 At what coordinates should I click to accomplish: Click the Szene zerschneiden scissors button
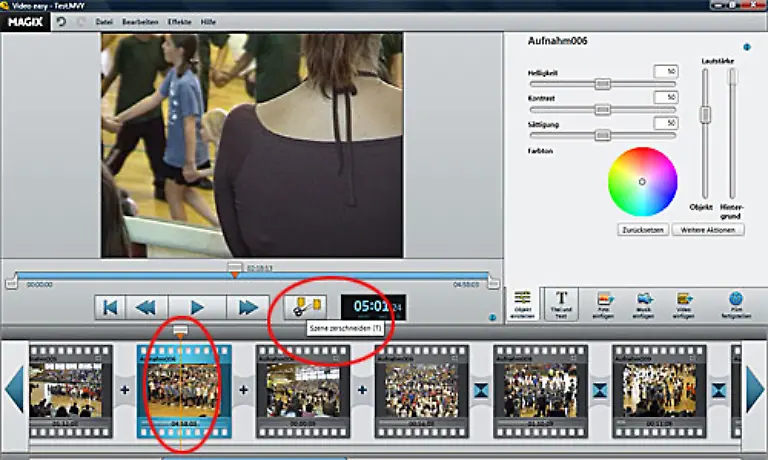[305, 307]
